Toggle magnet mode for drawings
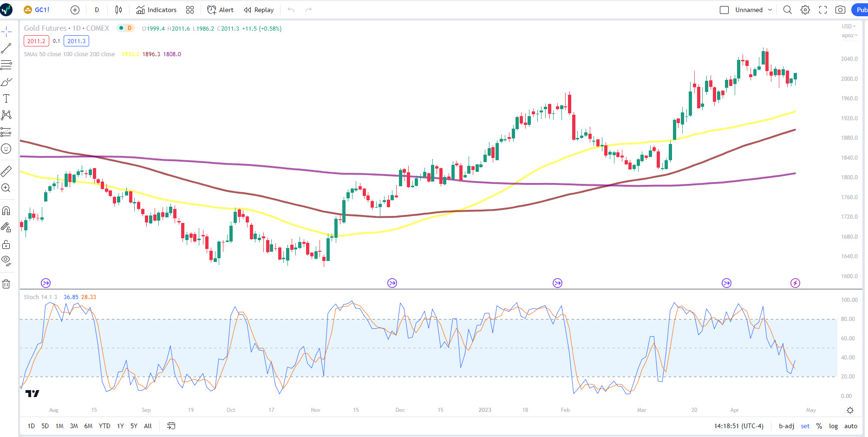Screen dimensions: 868x437 point(6,211)
